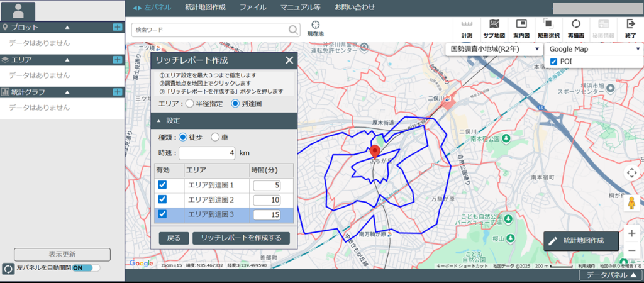
Task: Click the search magnifier icon
Action: coord(293,30)
